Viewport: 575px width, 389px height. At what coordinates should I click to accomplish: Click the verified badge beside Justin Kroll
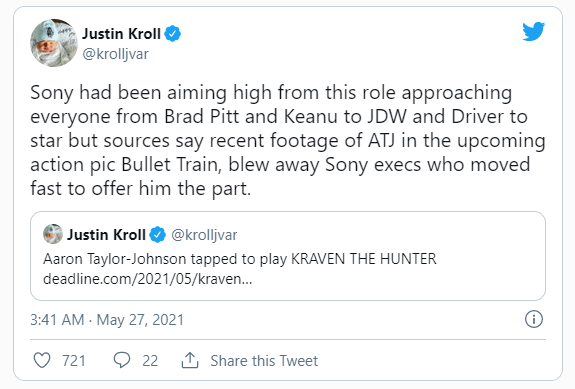[172, 34]
